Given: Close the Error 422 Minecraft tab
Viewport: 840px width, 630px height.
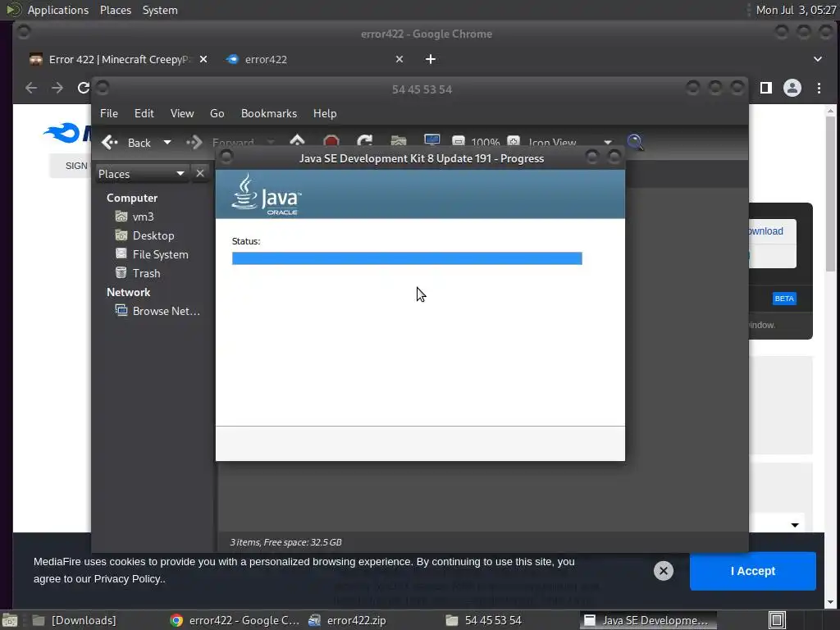Looking at the screenshot, I should (x=203, y=59).
